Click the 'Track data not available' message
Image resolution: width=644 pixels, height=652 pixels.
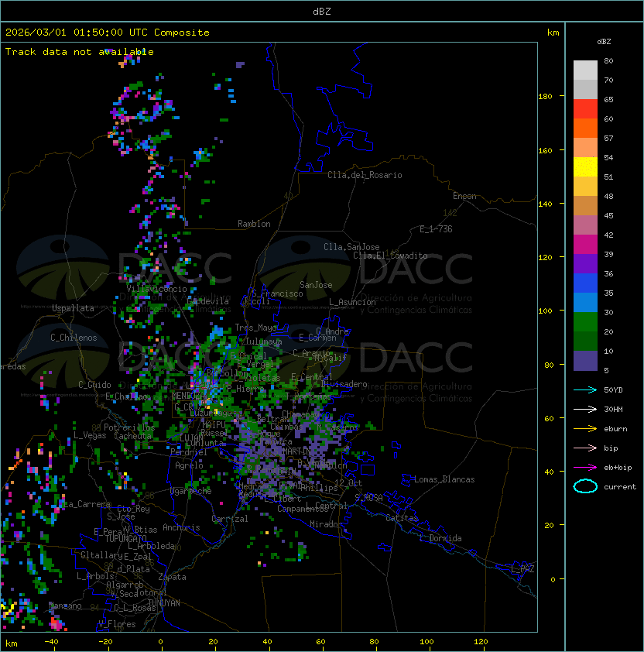click(80, 52)
